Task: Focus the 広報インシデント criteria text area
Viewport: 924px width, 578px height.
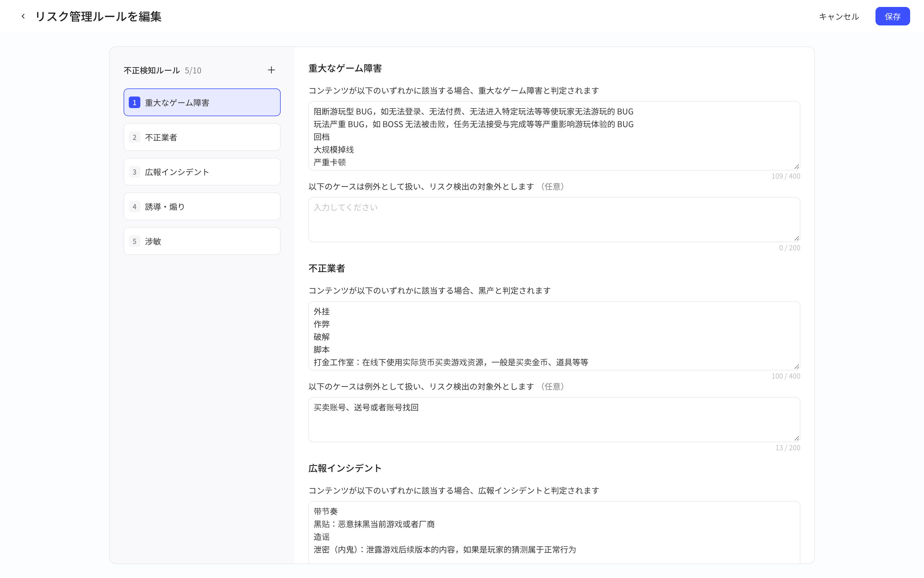Action: coord(554,532)
